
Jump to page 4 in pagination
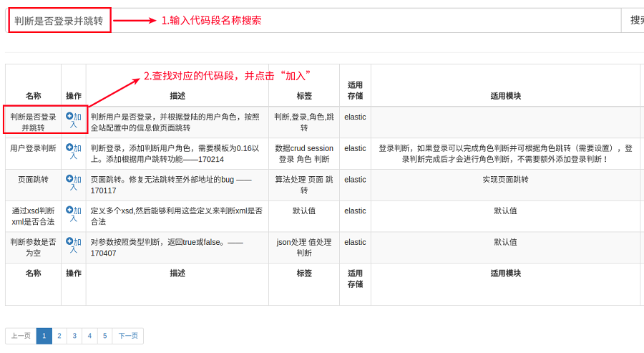[89, 336]
